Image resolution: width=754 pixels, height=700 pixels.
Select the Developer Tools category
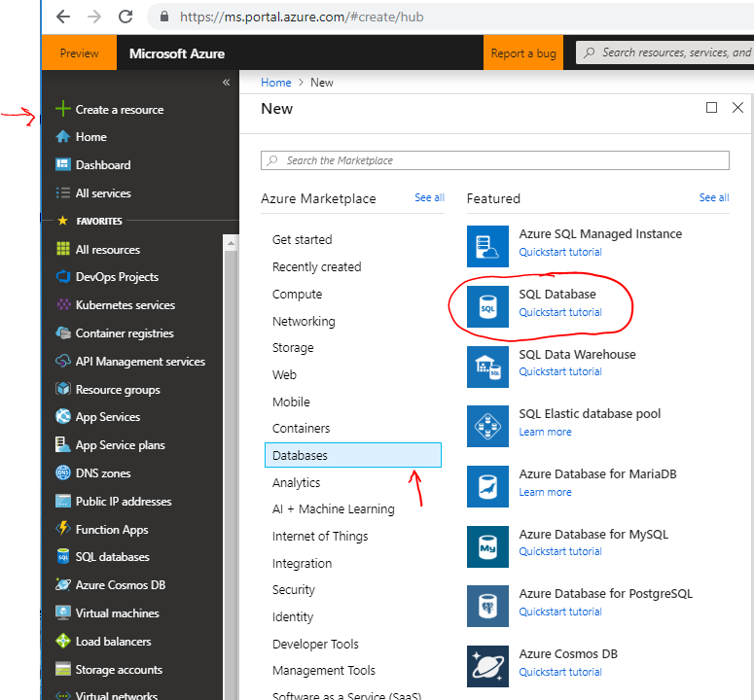click(x=315, y=645)
